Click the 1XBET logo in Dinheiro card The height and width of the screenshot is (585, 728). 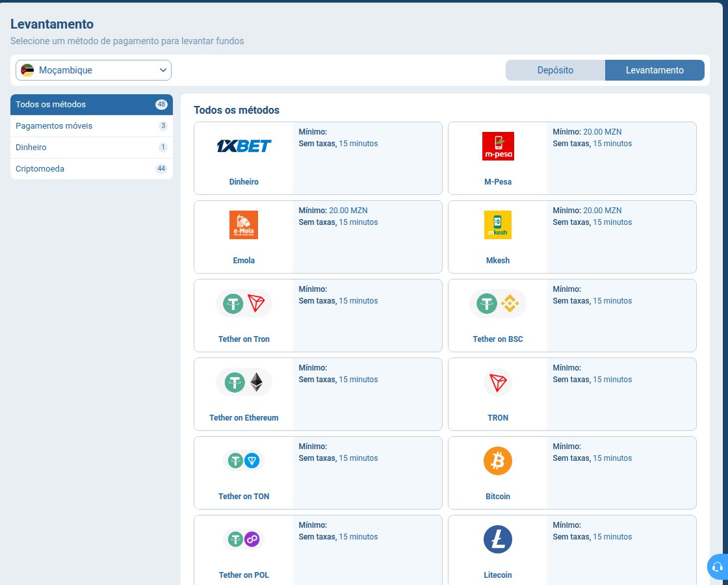click(244, 146)
